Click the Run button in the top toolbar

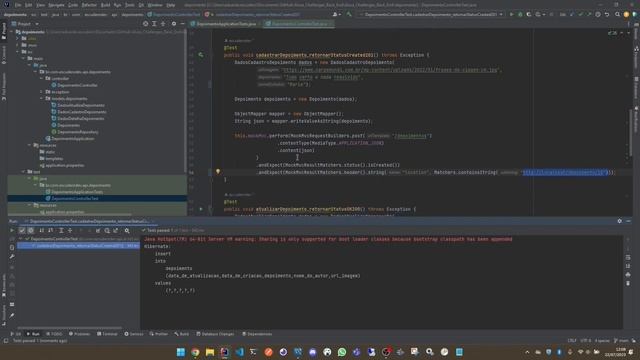(x=511, y=14)
